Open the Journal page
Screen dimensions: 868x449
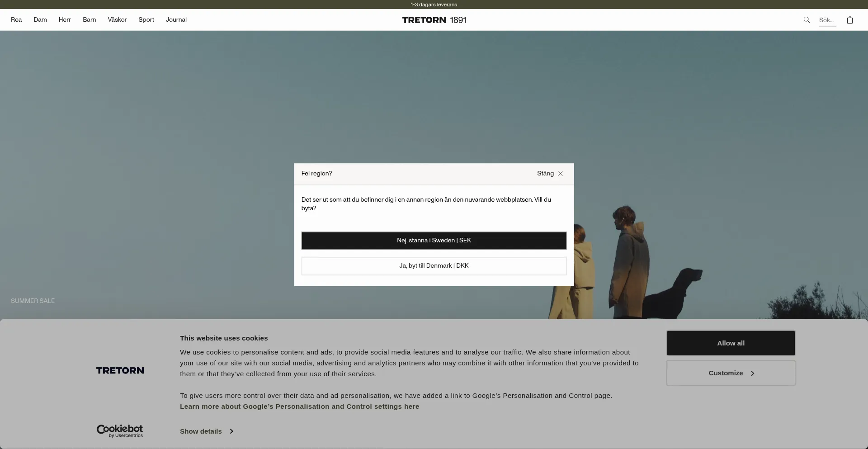[176, 19]
